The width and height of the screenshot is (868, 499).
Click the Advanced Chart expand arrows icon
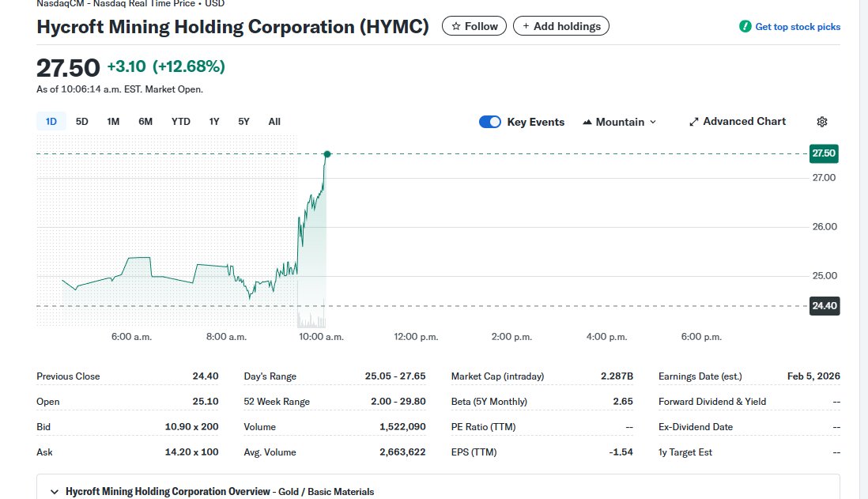click(695, 121)
